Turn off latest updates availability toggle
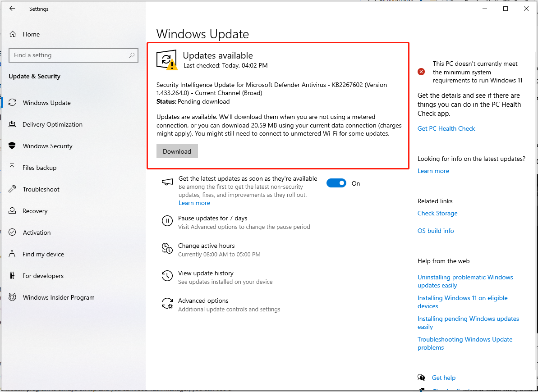 pyautogui.click(x=336, y=183)
